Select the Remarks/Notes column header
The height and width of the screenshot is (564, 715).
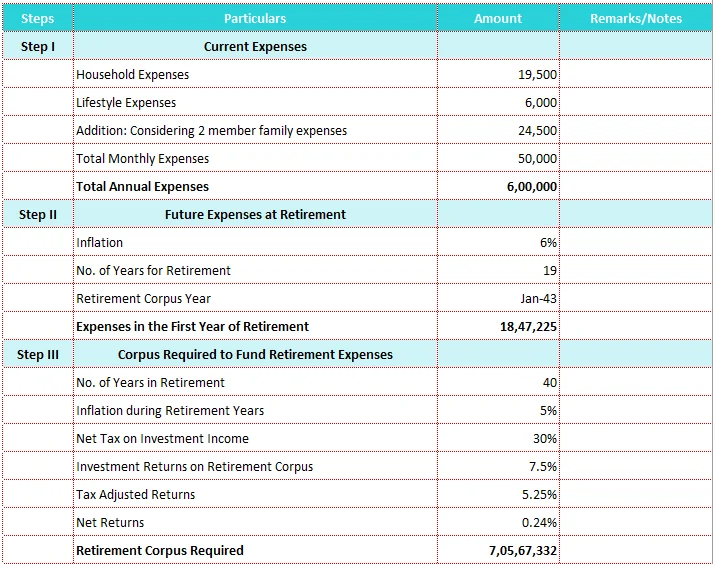(636, 18)
